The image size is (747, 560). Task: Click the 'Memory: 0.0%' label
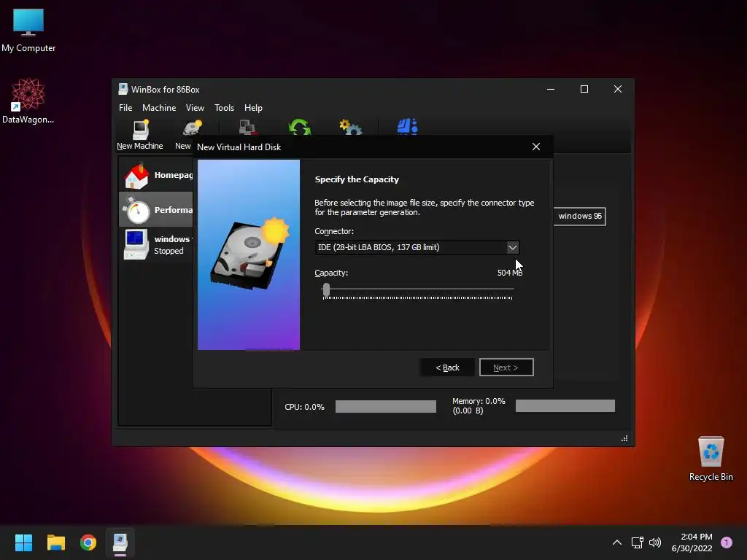tap(479, 402)
